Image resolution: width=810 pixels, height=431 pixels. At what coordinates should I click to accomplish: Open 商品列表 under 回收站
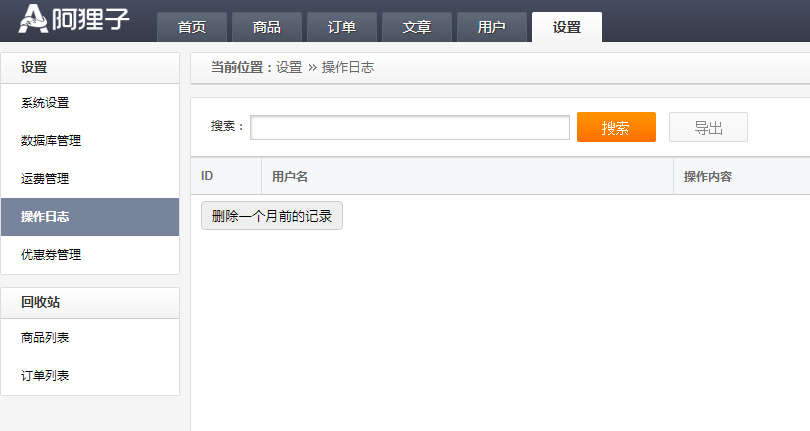45,338
